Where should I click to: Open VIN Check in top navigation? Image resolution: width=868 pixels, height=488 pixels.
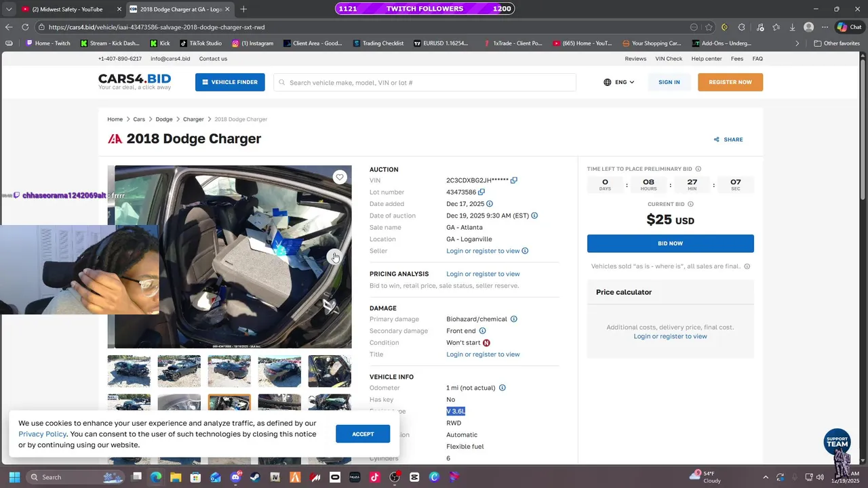tap(669, 59)
